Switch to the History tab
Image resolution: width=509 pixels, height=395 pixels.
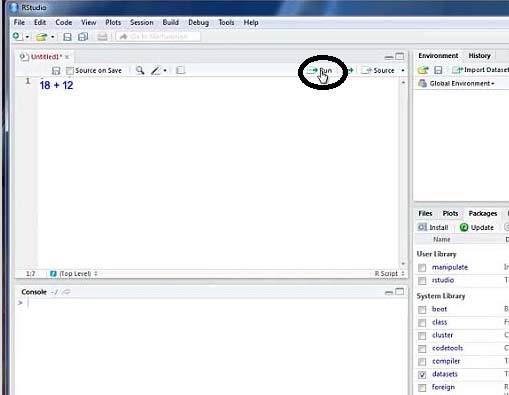[x=479, y=56]
